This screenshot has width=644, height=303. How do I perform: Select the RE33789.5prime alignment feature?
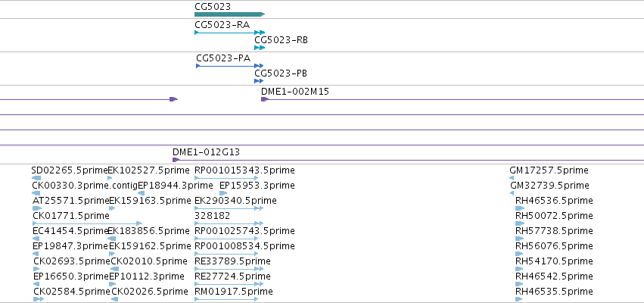229,269
